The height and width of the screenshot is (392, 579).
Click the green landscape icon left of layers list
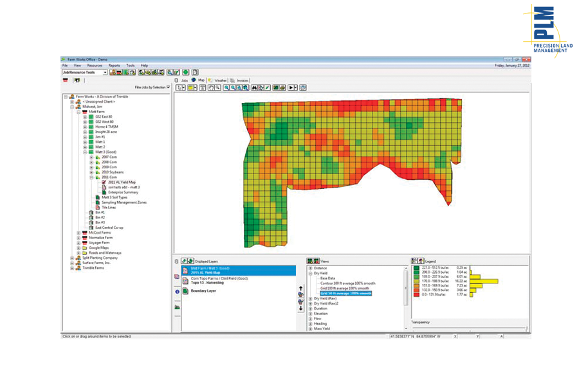[x=178, y=307]
